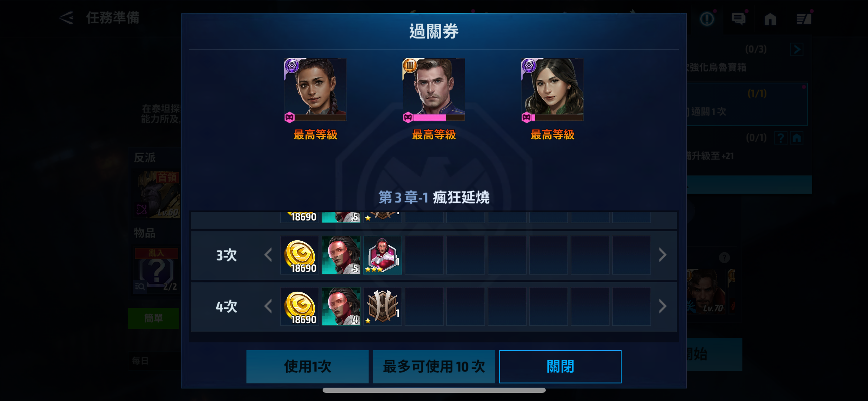Click the 使用1次 button
868x401 pixels.
[x=308, y=367]
